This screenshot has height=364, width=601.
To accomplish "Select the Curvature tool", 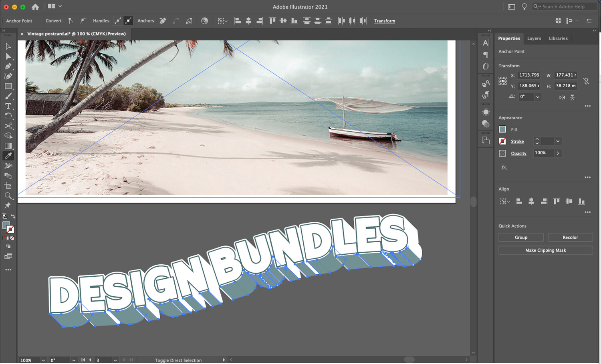I will (x=8, y=76).
